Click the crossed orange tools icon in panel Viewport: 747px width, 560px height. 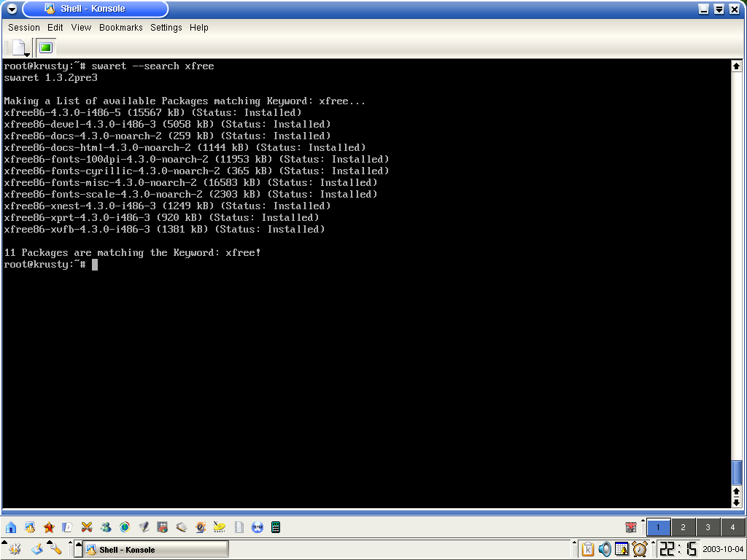pos(87,527)
